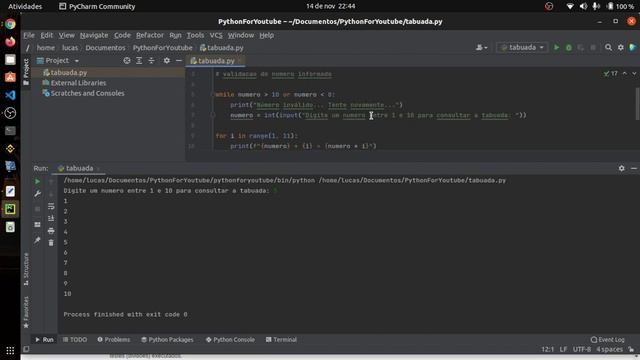Change indent setting 4 spaces in status bar

click(x=609, y=349)
